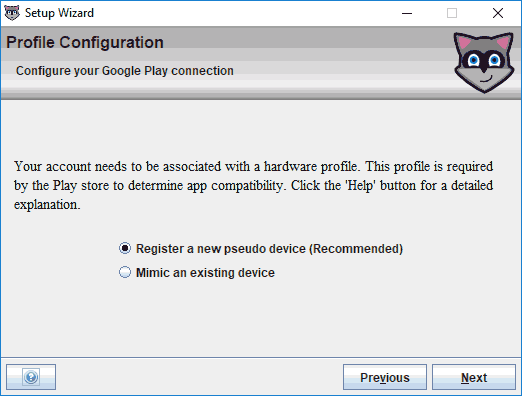This screenshot has width=522, height=396.
Task: Click the hardware profile explanation paragraph
Action: click(253, 185)
